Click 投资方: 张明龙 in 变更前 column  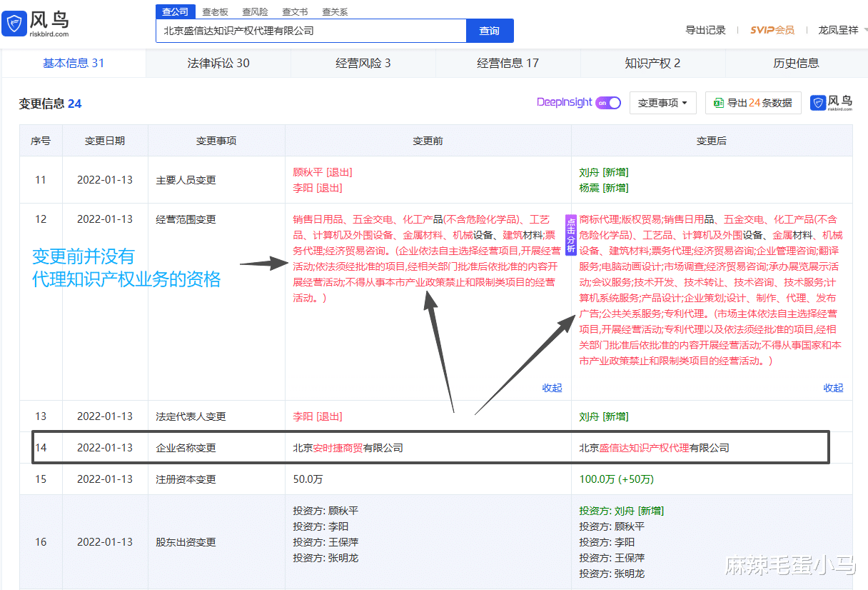(325, 558)
